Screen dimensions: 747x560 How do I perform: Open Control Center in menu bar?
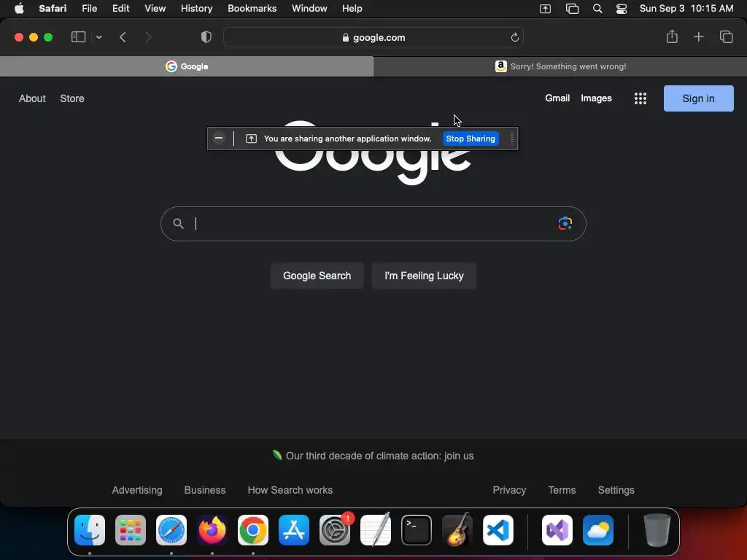click(622, 9)
